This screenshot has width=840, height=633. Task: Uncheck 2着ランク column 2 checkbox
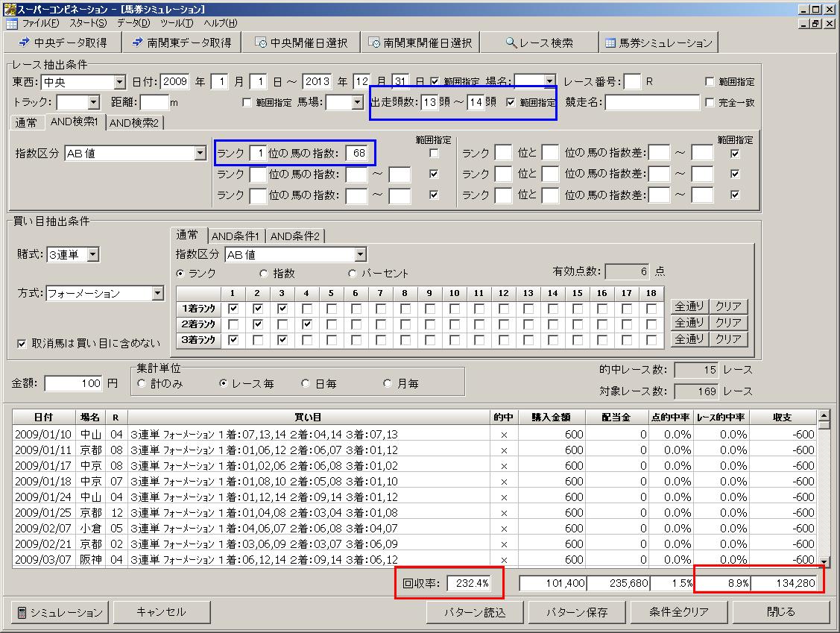(x=258, y=324)
